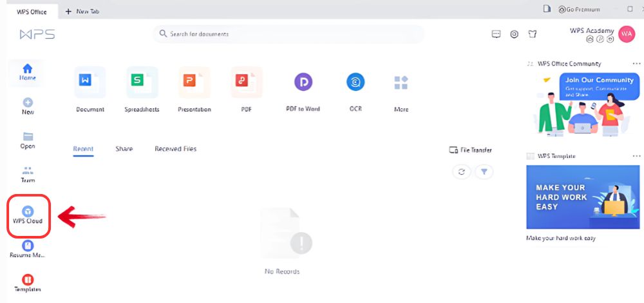Click the WPS logo
The width and height of the screenshot is (644, 303).
(37, 34)
